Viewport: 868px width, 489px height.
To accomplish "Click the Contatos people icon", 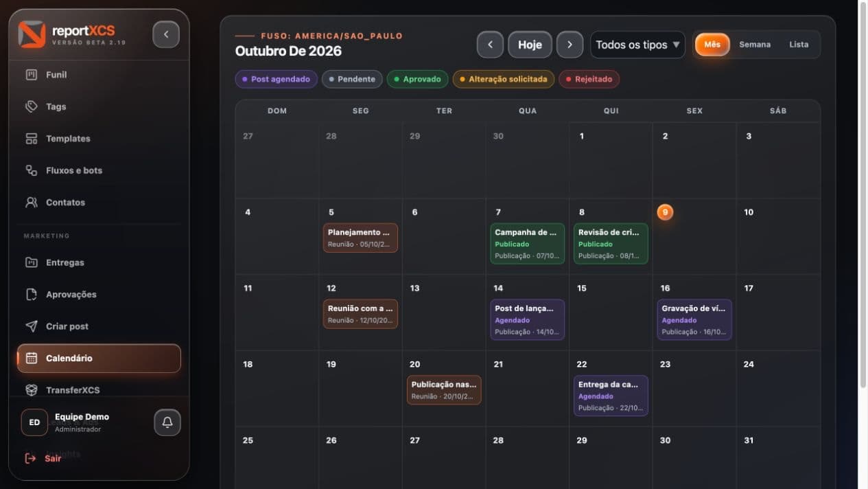I will point(31,203).
